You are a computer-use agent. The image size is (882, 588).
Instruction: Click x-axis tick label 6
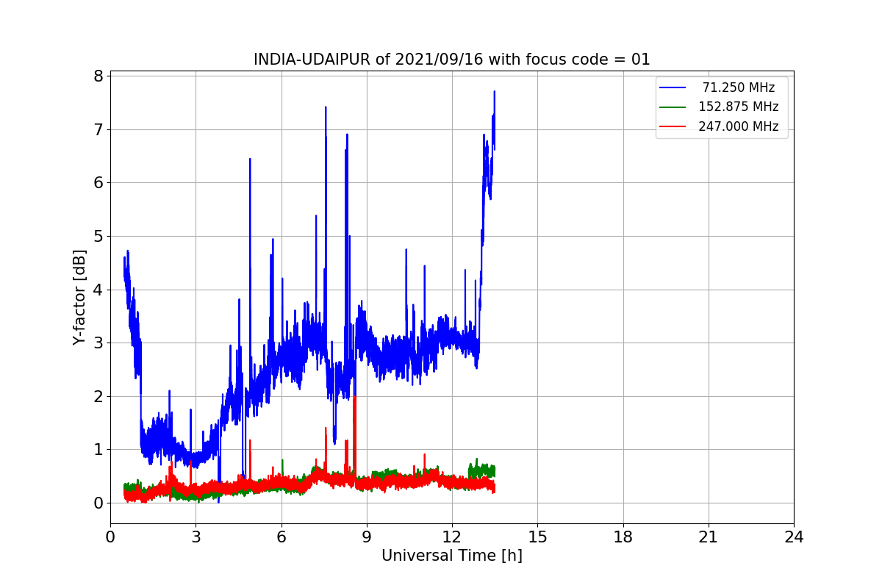point(282,537)
